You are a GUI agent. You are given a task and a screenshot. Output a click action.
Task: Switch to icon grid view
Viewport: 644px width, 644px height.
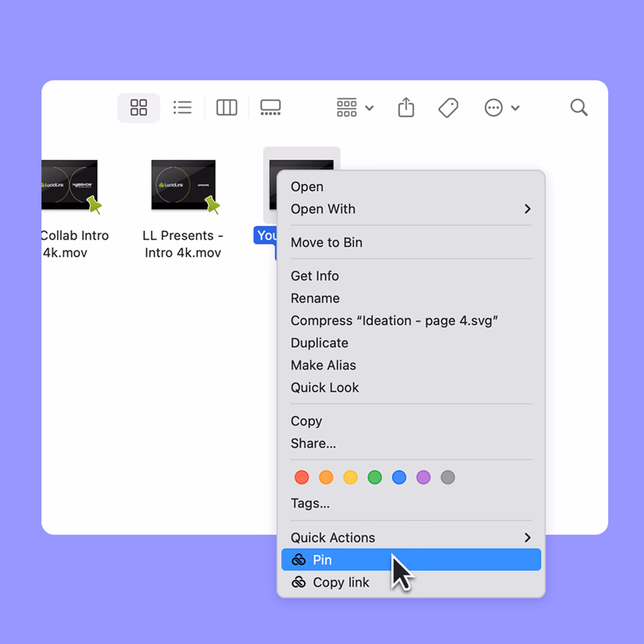[x=138, y=107]
